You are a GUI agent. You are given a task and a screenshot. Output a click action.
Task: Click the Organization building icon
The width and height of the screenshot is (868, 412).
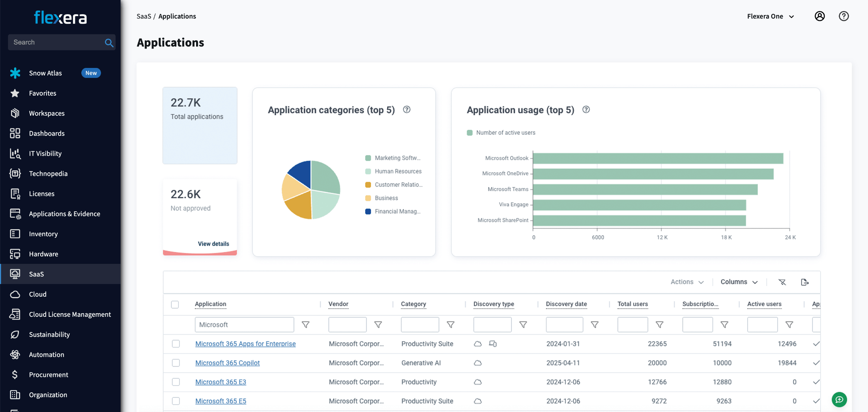(x=15, y=395)
